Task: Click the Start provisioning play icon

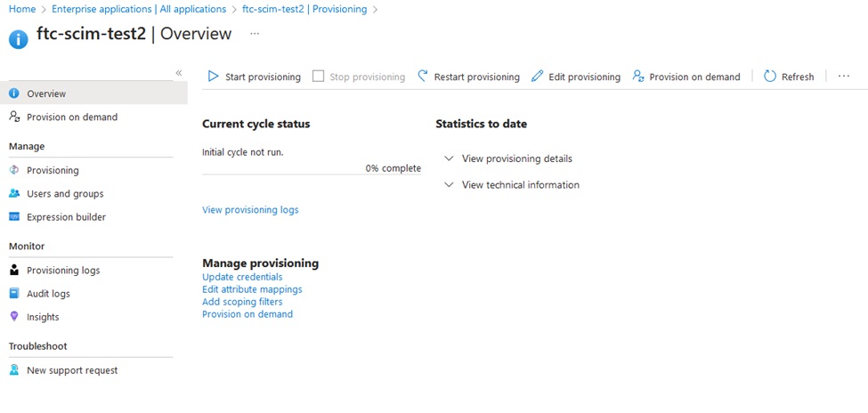Action: [x=214, y=77]
